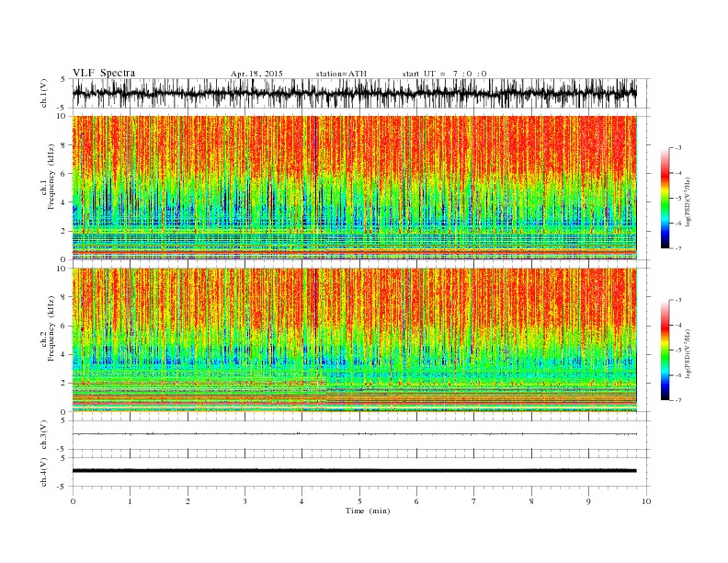The height and width of the screenshot is (563, 728).
Task: Select the "start UT = 7 : 0 : 0" text
Action: 444,74
